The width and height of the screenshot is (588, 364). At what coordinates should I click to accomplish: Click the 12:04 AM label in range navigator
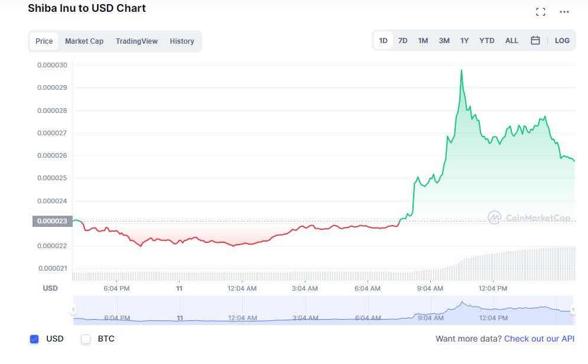coord(242,318)
